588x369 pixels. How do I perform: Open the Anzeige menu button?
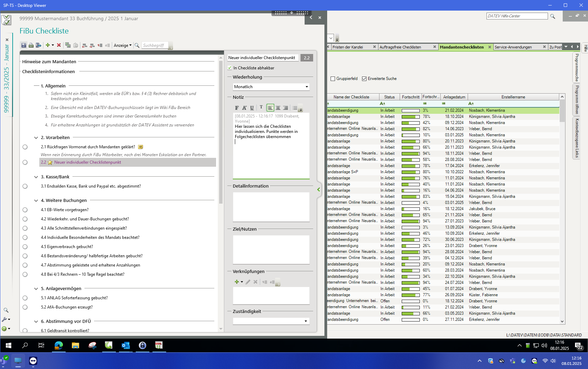point(122,45)
